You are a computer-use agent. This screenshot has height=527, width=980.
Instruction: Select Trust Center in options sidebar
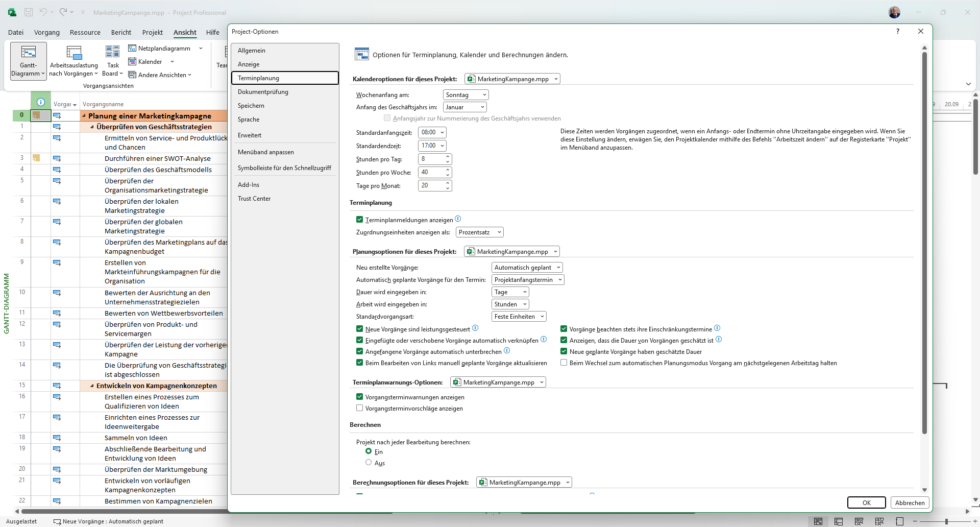pyautogui.click(x=285, y=198)
